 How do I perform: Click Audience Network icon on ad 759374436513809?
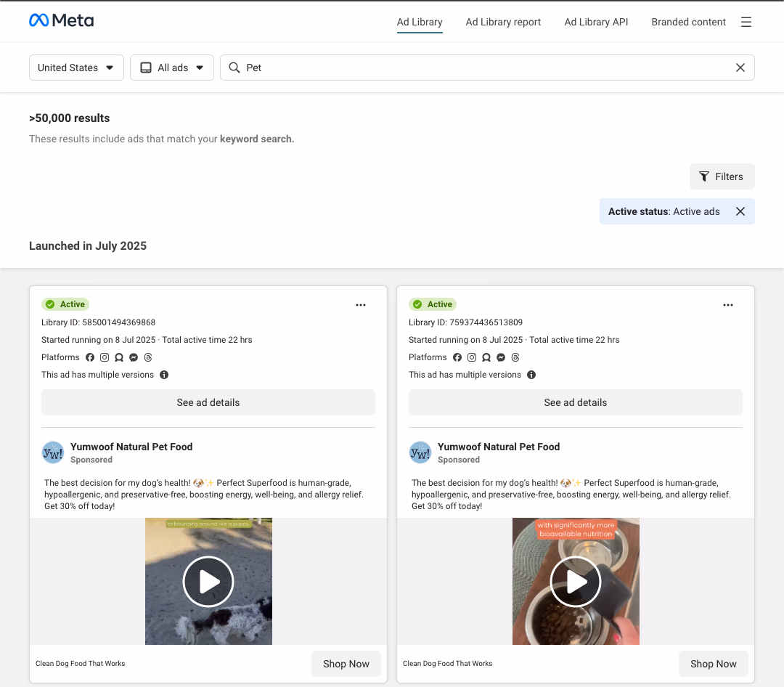486,357
